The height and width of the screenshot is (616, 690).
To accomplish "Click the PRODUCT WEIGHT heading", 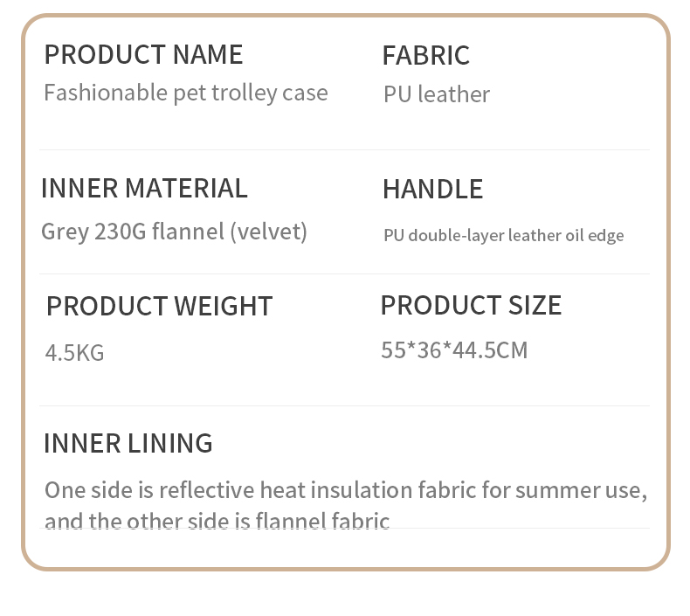I will [159, 306].
